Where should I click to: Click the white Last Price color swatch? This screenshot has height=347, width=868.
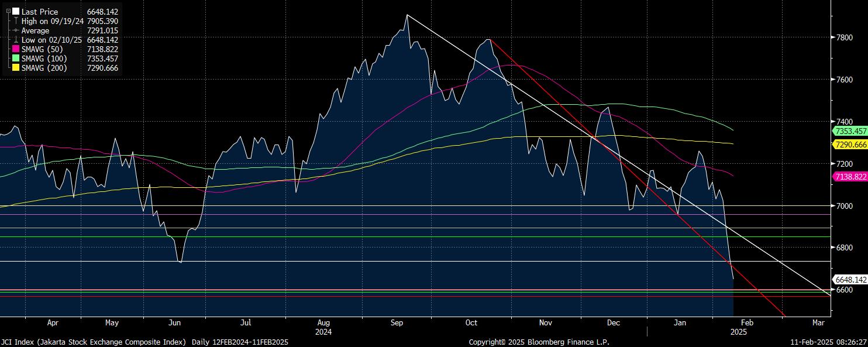(x=16, y=11)
